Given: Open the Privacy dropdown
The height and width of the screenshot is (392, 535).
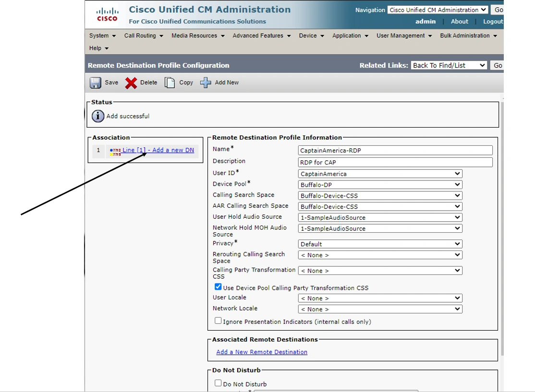Looking at the screenshot, I should point(380,244).
